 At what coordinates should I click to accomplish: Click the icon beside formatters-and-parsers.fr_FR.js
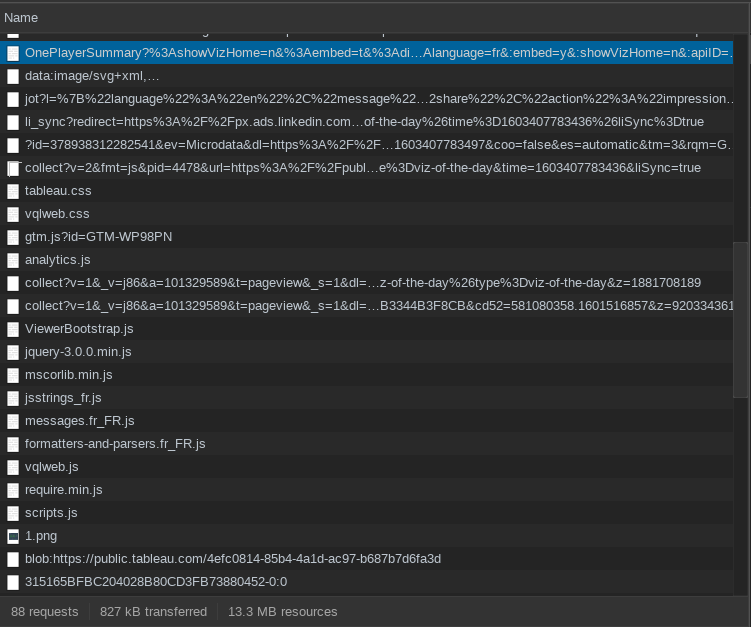point(13,444)
